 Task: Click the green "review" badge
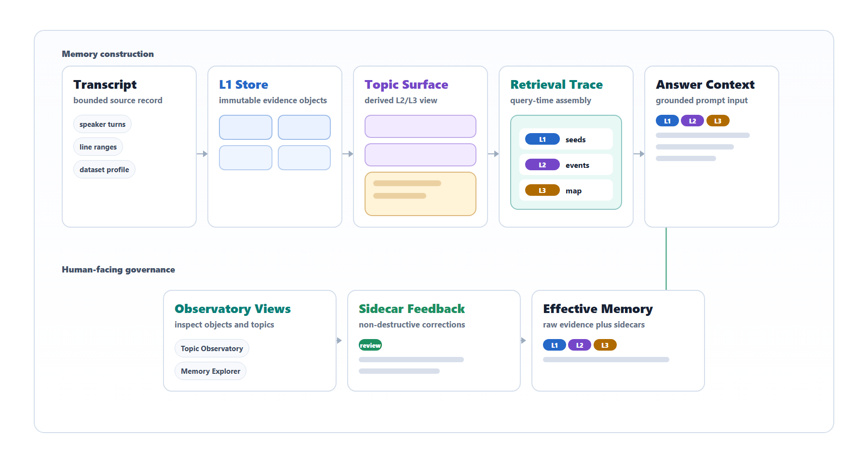(x=370, y=345)
